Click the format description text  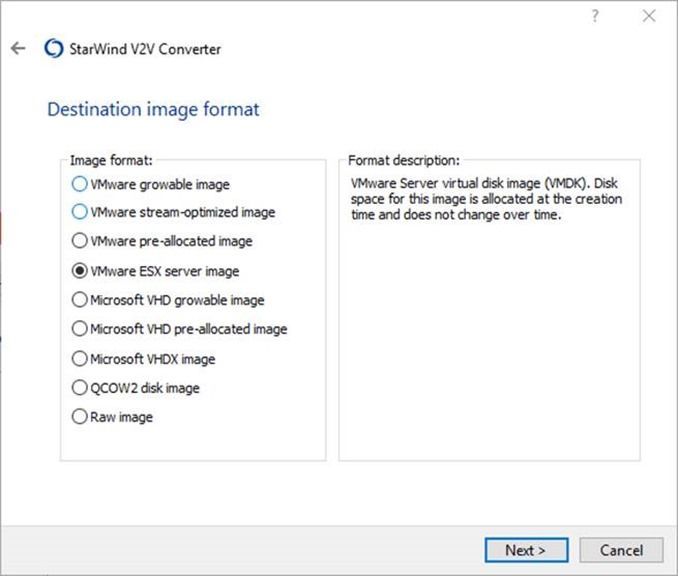[486, 199]
